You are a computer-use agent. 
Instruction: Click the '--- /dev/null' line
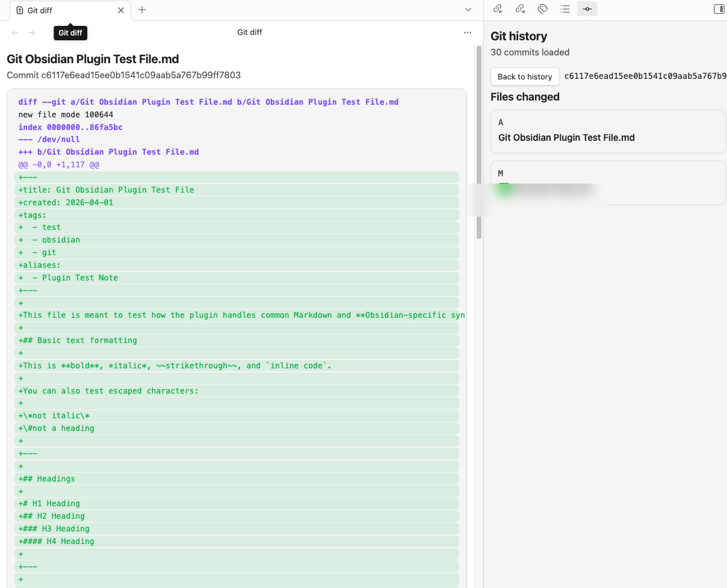[x=49, y=140]
